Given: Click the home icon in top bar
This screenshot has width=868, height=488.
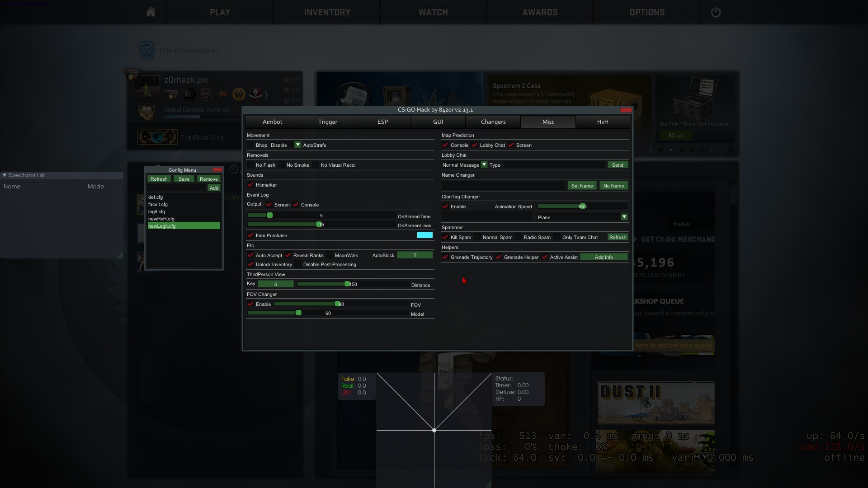Looking at the screenshot, I should (151, 12).
